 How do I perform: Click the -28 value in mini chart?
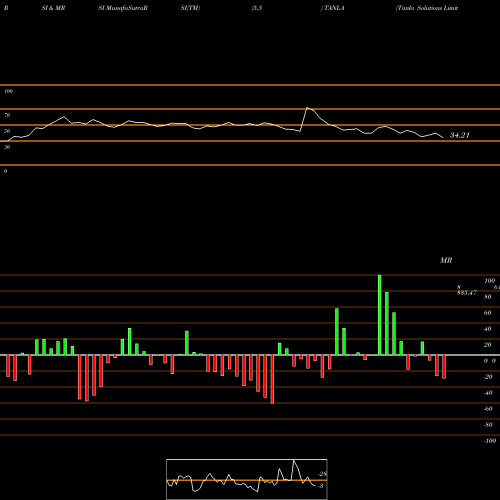322,474
